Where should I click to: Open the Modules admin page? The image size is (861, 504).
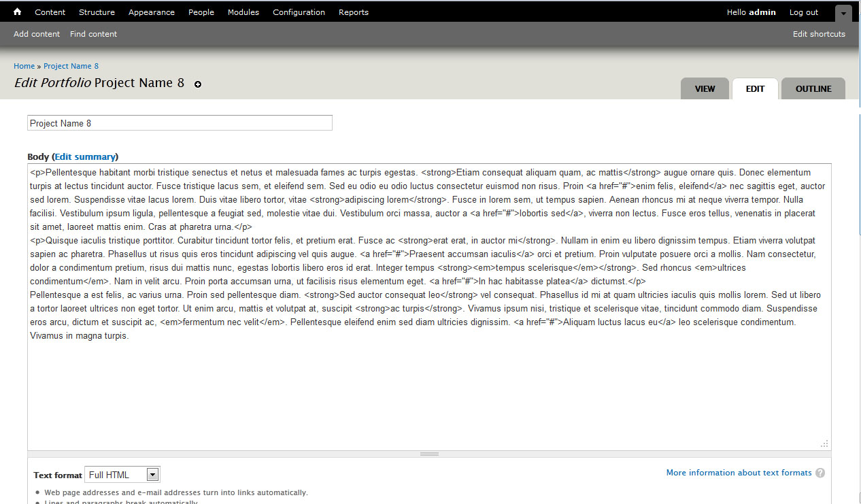click(243, 12)
